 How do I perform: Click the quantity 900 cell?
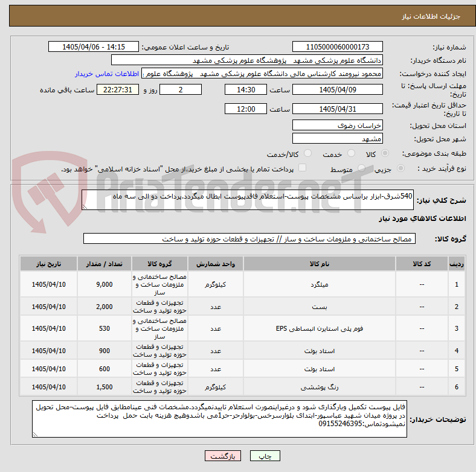tap(105, 351)
